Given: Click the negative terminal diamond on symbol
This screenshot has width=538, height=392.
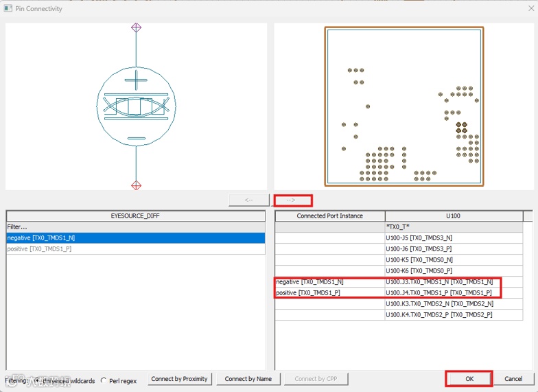Looking at the screenshot, I should [136, 185].
